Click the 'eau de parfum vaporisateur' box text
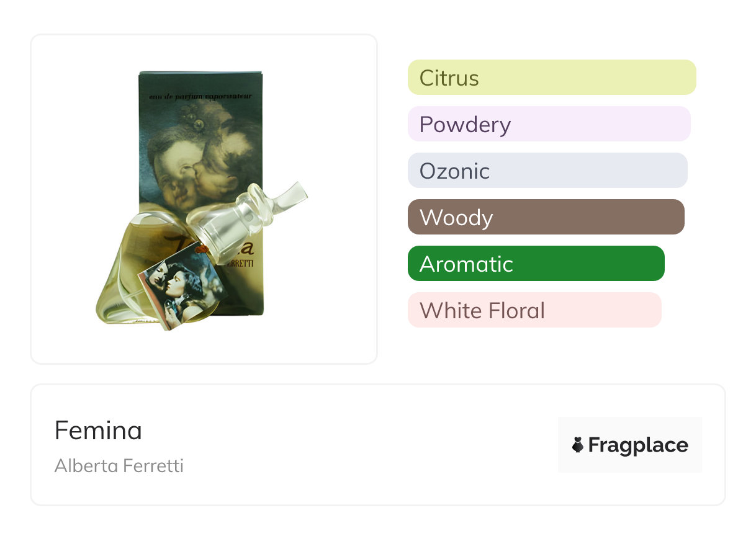Image resolution: width=756 pixels, height=536 pixels. [201, 97]
